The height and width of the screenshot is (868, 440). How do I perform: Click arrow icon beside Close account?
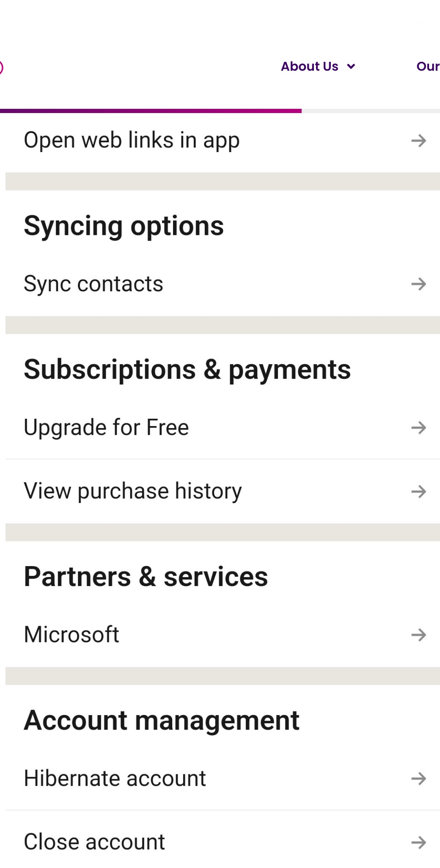(418, 842)
